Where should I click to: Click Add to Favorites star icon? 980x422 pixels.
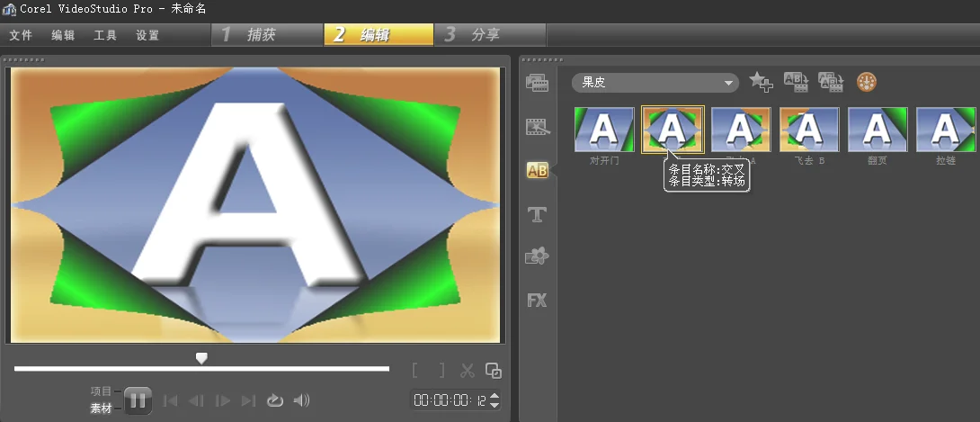coord(761,83)
